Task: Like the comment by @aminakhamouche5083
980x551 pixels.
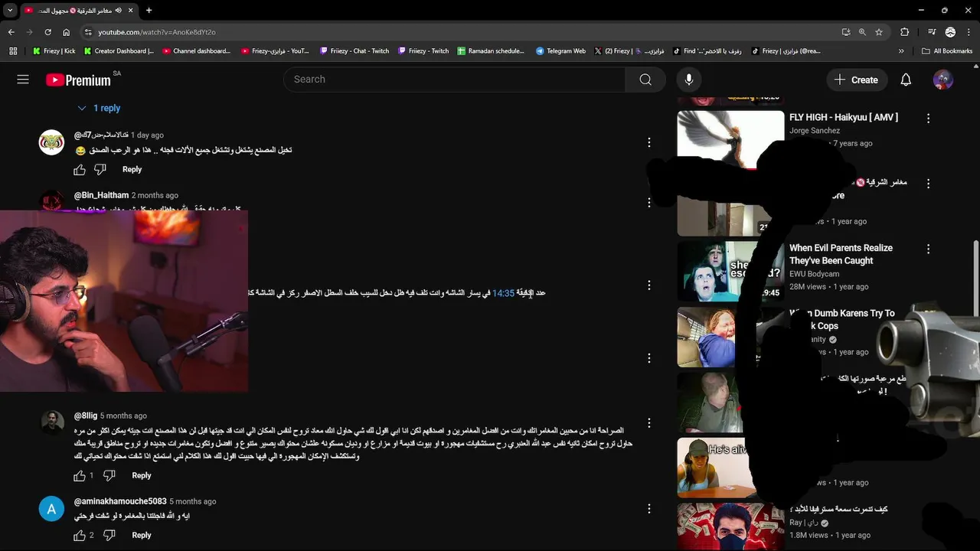Action: [80, 535]
